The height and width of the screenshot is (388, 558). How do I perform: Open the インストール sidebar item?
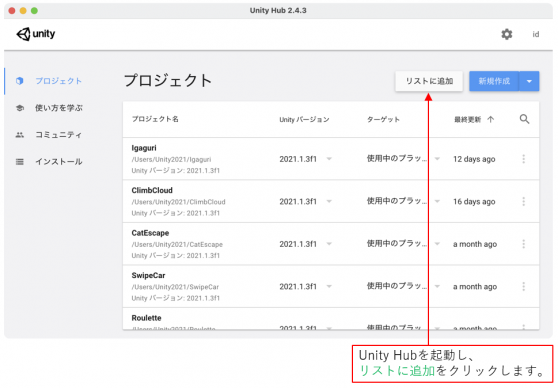(58, 162)
